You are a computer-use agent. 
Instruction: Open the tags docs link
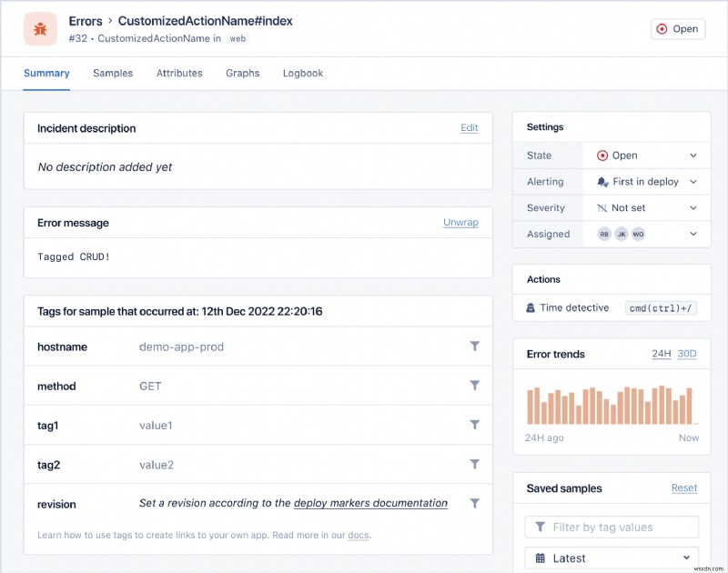coord(359,535)
